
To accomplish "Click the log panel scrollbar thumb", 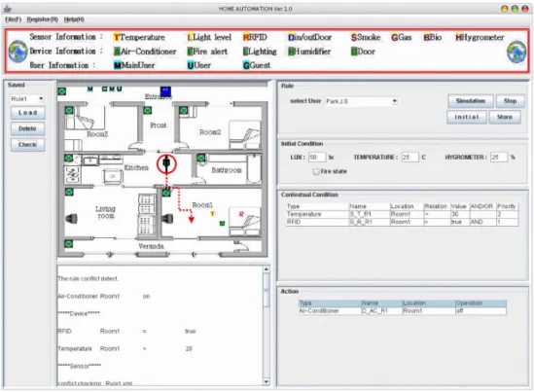I will [266, 290].
